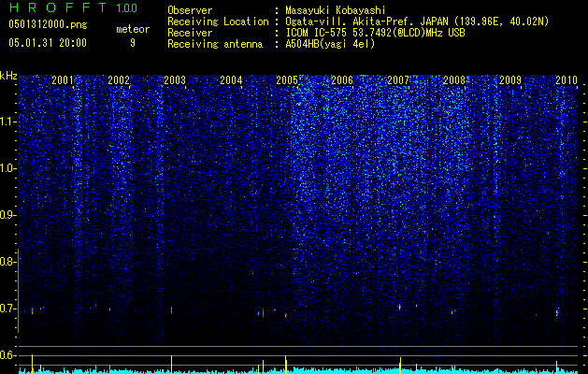Click the Receiver ICOM IC-575 text
The height and width of the screenshot is (374, 588).
click(375, 33)
